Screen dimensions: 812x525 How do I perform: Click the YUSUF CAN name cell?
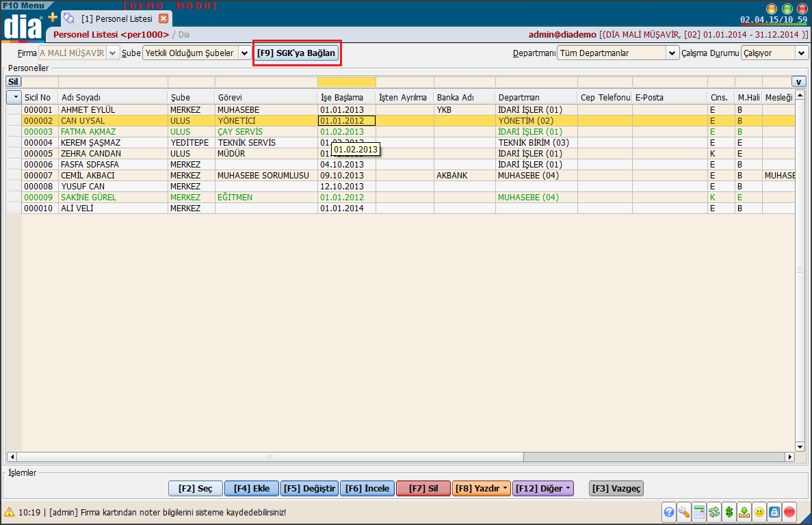[x=113, y=186]
